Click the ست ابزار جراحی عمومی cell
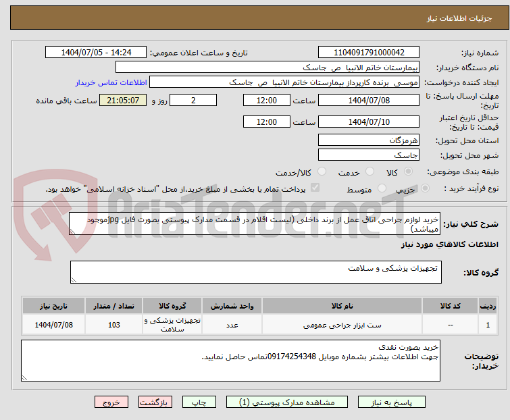The image size is (510, 420). pos(342,325)
